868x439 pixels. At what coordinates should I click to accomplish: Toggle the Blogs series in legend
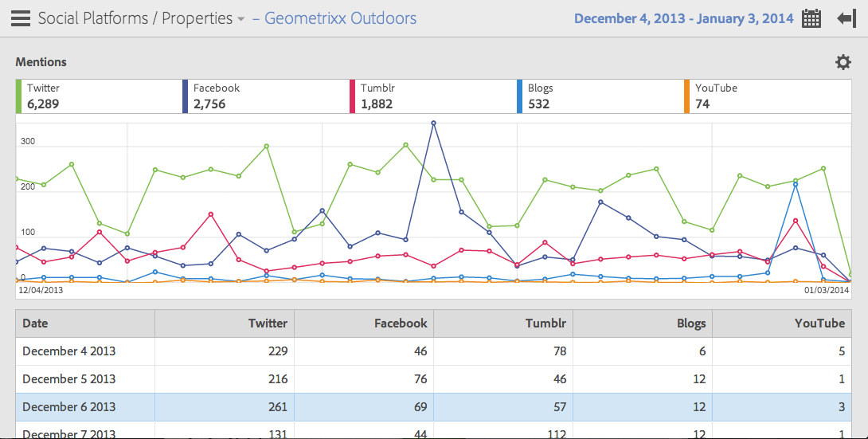coord(599,96)
